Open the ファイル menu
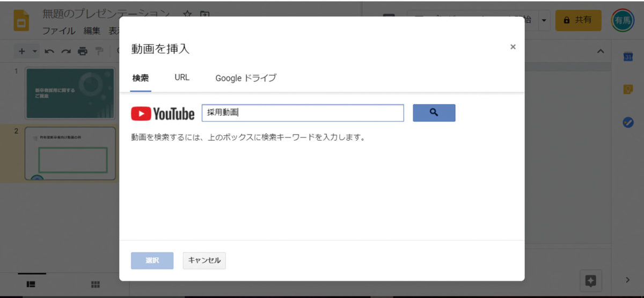 [x=58, y=31]
